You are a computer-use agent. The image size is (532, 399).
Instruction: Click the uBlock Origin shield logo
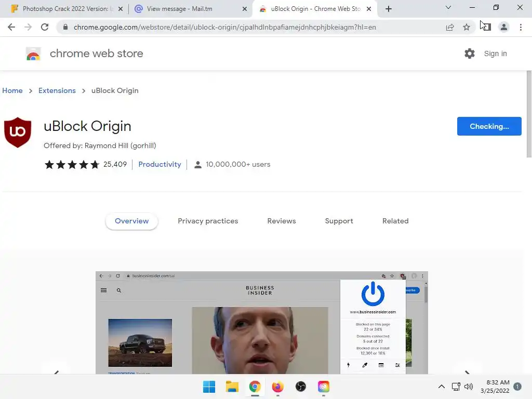click(x=18, y=132)
